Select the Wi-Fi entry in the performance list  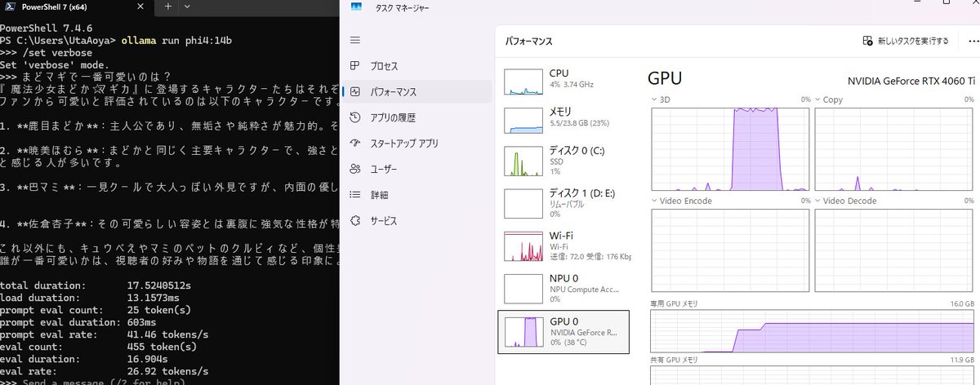[x=563, y=246]
